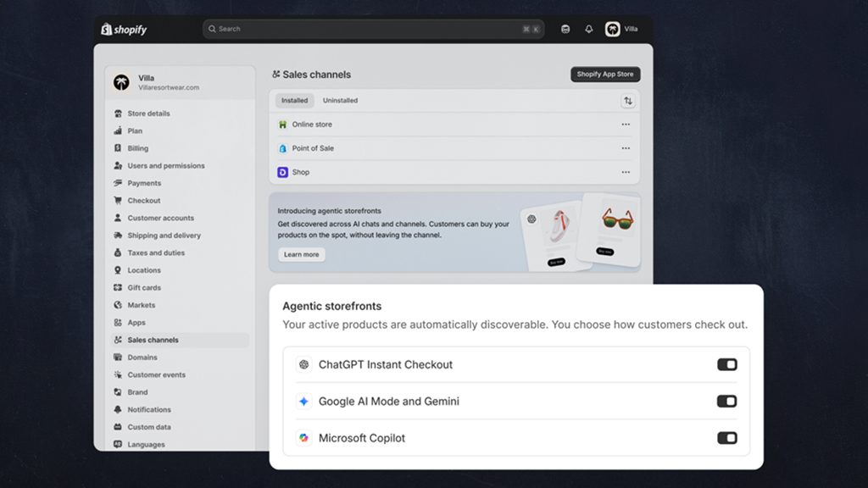Screen dimensions: 868x488
Task: Click the Microsoft Copilot logo icon
Action: tap(303, 438)
